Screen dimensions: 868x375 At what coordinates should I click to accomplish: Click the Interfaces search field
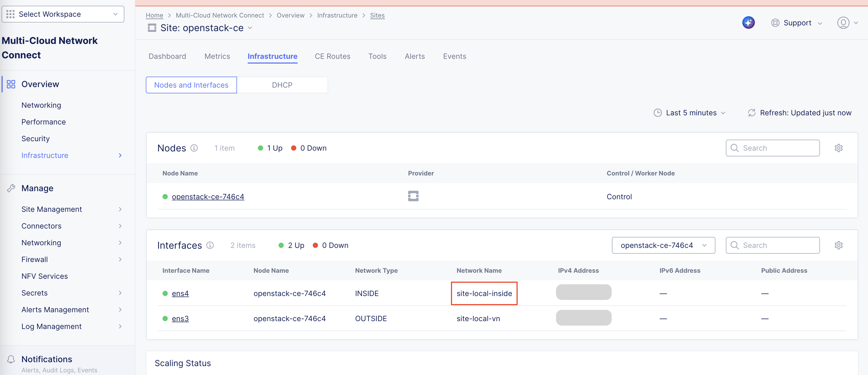click(773, 245)
